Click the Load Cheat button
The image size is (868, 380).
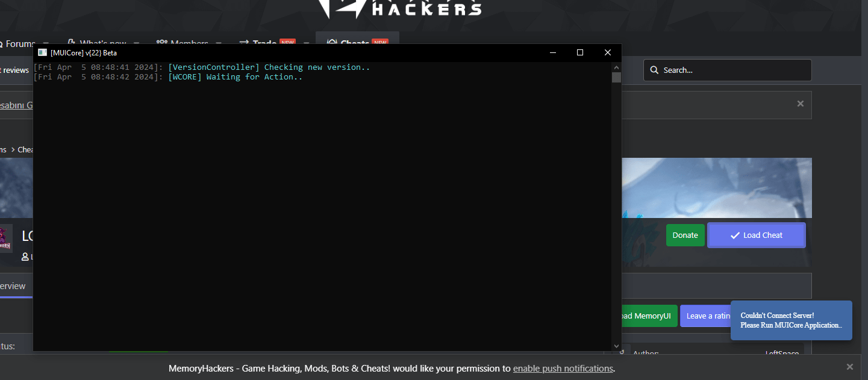[x=757, y=235]
